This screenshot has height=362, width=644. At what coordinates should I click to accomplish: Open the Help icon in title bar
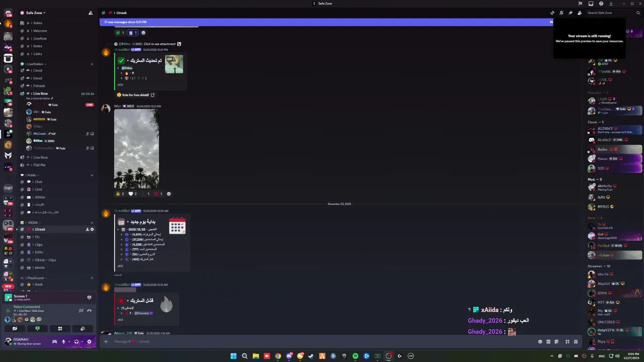(x=601, y=4)
